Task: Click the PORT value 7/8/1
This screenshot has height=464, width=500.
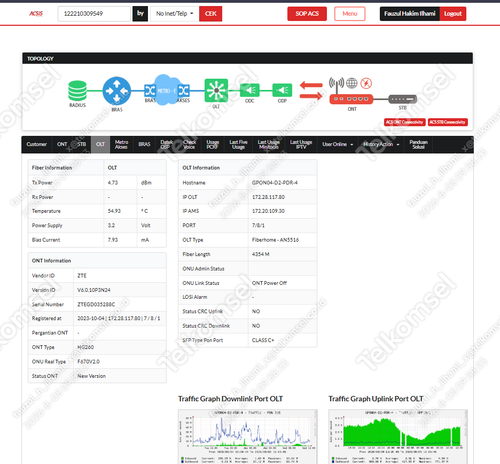Action: click(258, 225)
